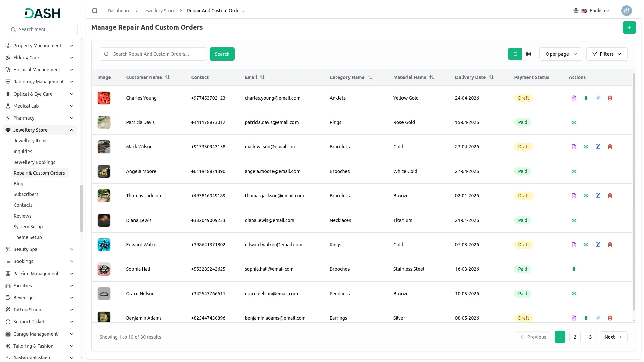Edit Benjamin Adams' order using the pencil icon

tap(598, 318)
